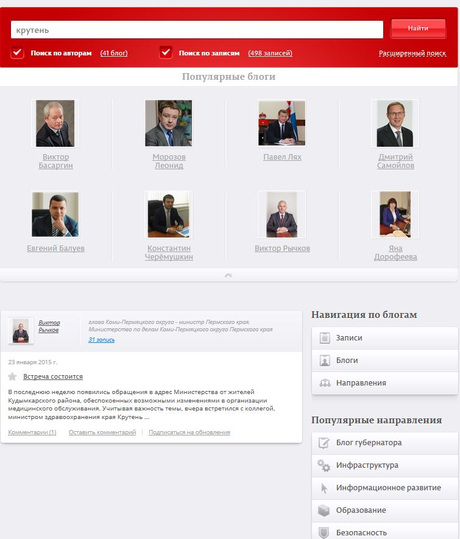Click the Направления icon in navigation
460x539 pixels.
click(325, 383)
